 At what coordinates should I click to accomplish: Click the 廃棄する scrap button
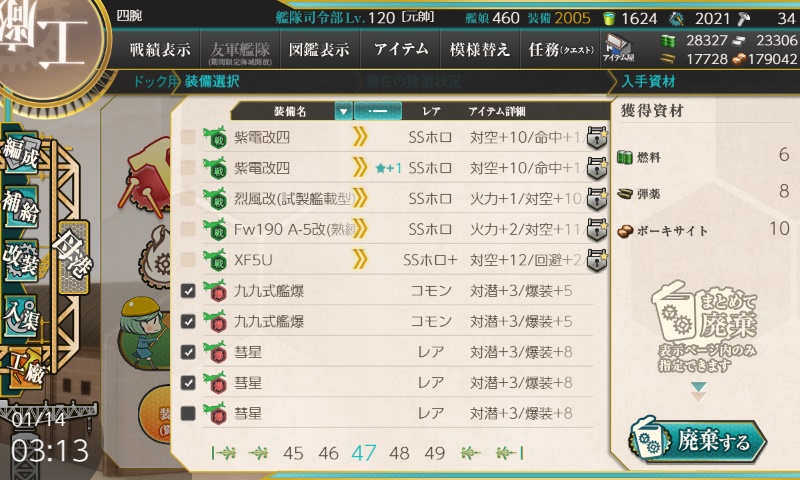coord(697,440)
